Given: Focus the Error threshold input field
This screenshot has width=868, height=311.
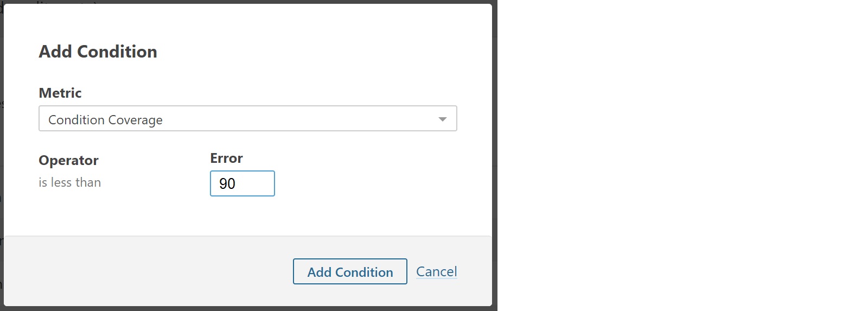Looking at the screenshot, I should pyautogui.click(x=242, y=183).
